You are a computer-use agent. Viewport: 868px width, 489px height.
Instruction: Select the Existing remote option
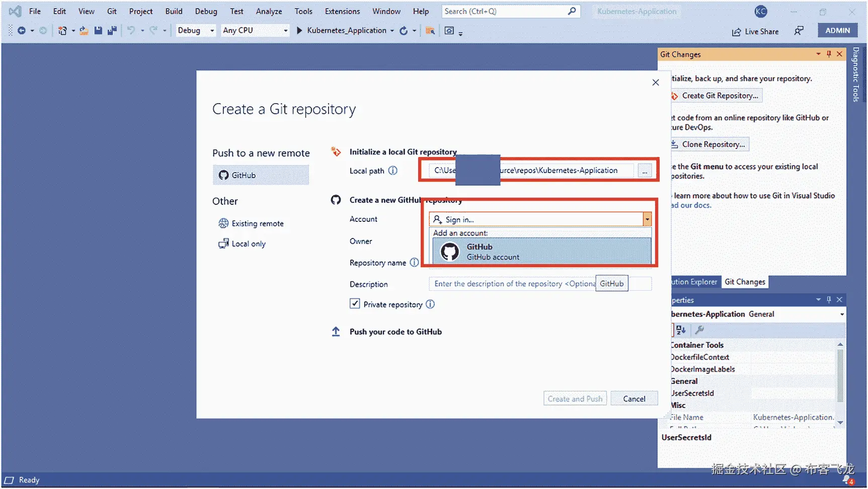(x=251, y=223)
